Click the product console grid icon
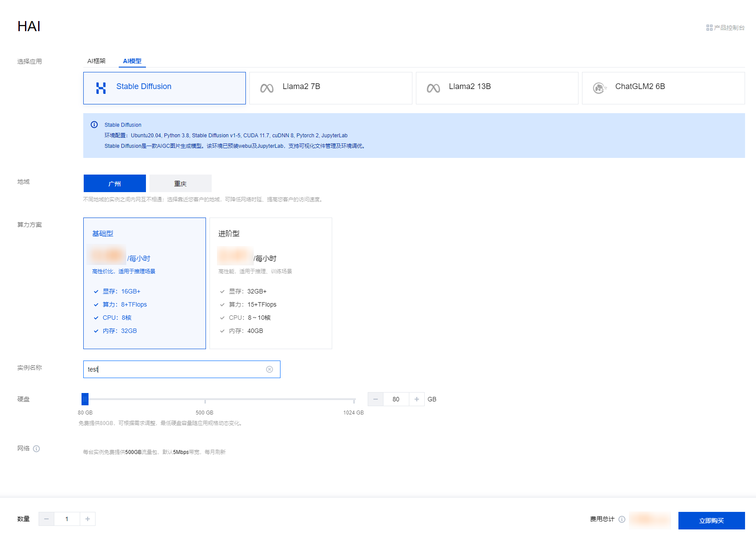756x536 pixels. (x=709, y=28)
